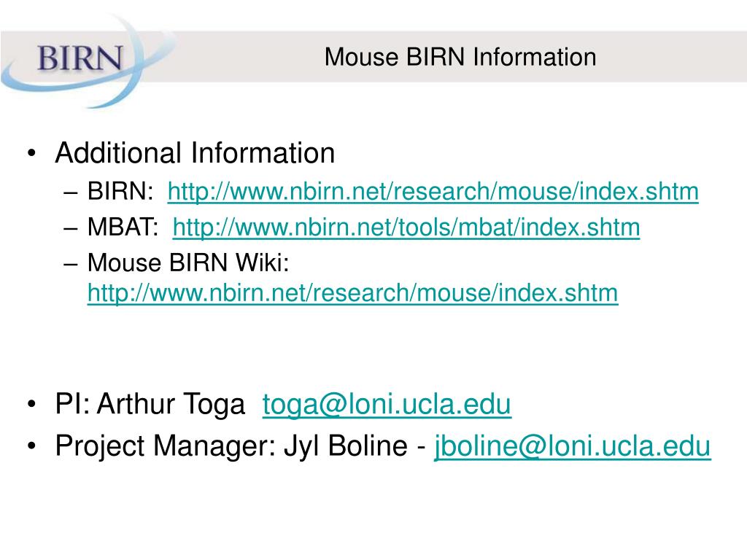Click the 'BIRN:' label before the first link
Image resolution: width=747 pixels, height=560 pixels.
[x=120, y=192]
